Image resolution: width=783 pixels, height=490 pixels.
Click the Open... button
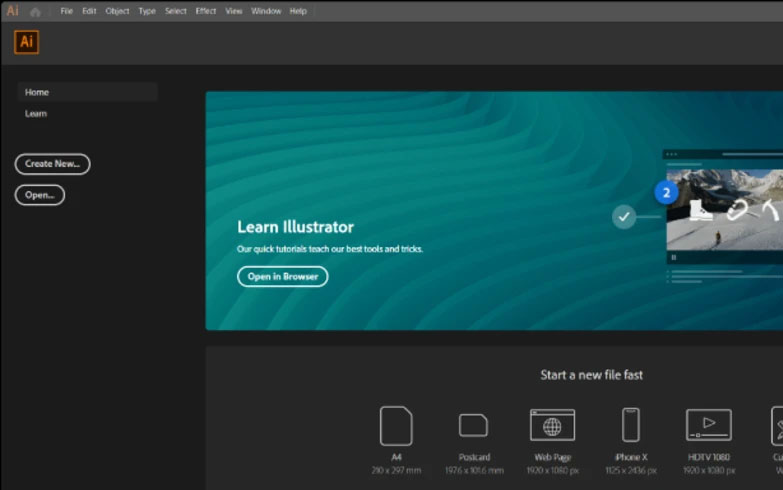tap(39, 195)
